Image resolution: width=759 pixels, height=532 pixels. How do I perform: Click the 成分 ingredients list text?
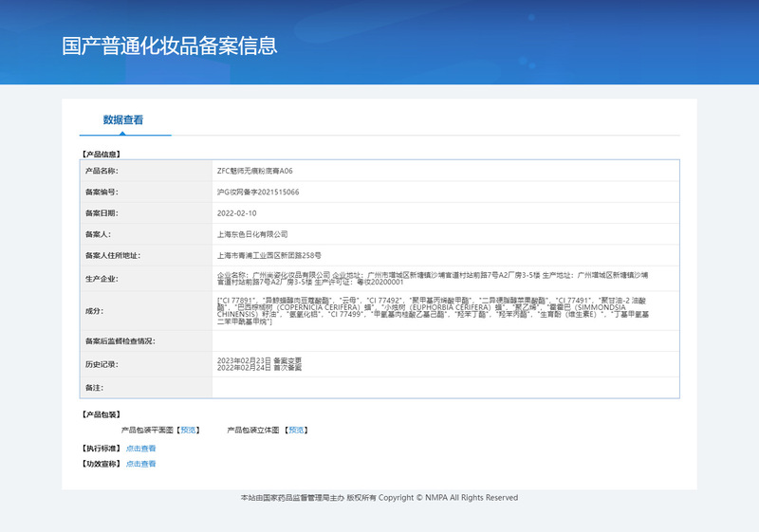coord(433,311)
